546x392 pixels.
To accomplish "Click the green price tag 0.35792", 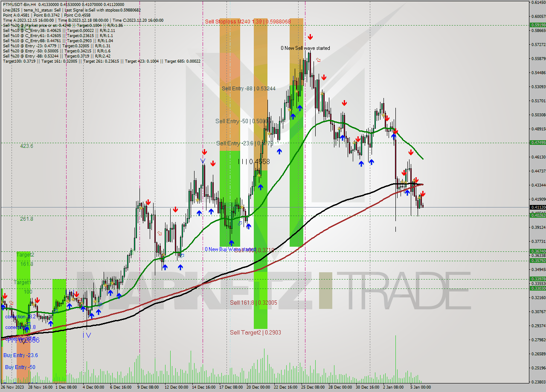I will pyautogui.click(x=537, y=260).
